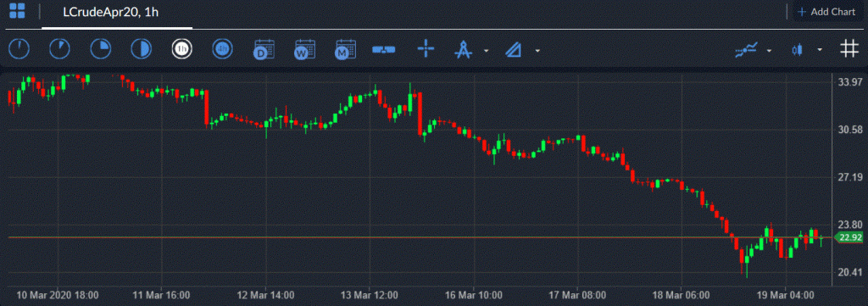This screenshot has height=306, width=868.
Task: Click the horizontal bar range icon
Action: [384, 50]
